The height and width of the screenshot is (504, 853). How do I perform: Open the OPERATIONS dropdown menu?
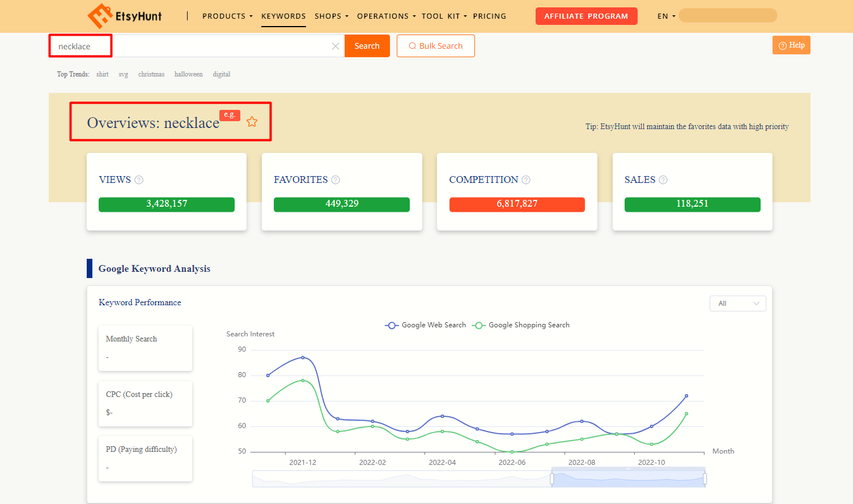(386, 16)
